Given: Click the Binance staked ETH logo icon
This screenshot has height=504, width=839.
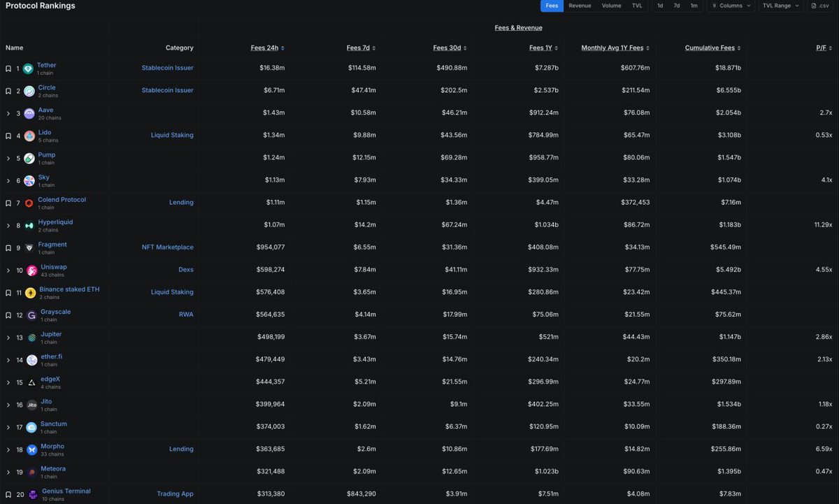Looking at the screenshot, I should (31, 293).
